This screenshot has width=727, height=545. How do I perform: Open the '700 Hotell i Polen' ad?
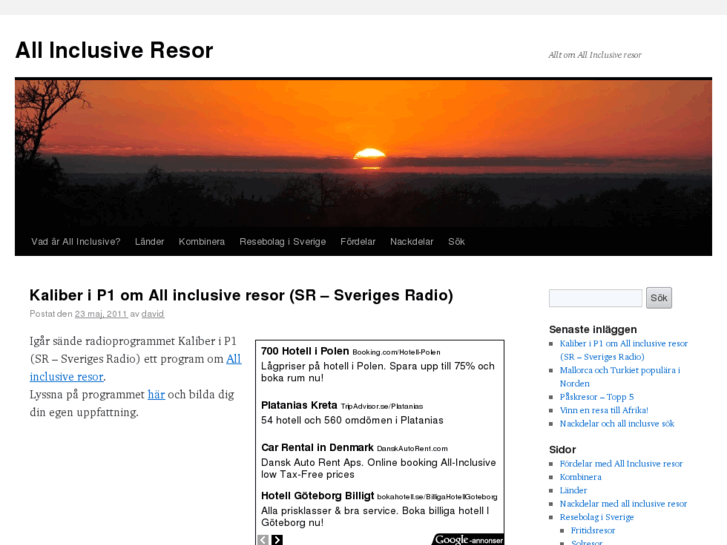pos(305,351)
